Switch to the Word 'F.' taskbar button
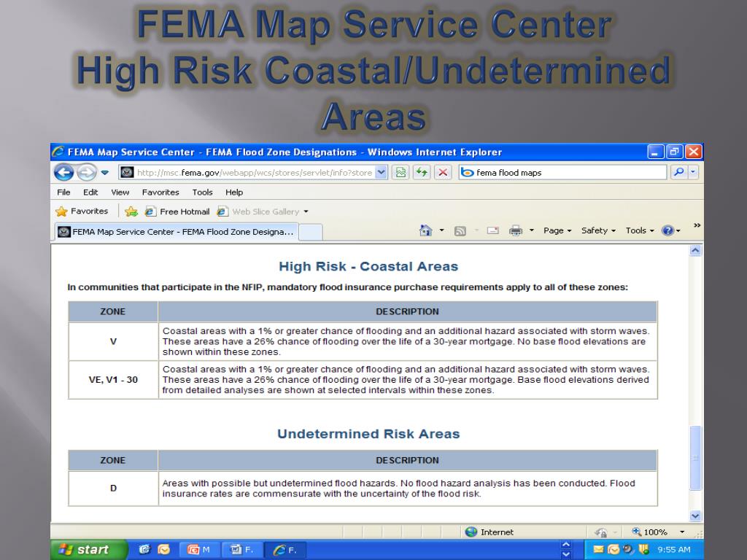747x560 pixels. point(241,550)
